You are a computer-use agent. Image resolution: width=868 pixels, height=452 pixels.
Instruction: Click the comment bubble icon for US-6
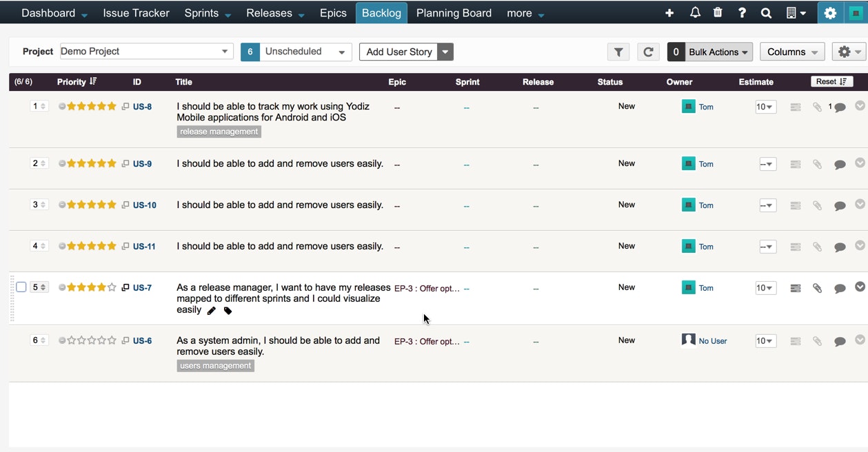coord(840,341)
